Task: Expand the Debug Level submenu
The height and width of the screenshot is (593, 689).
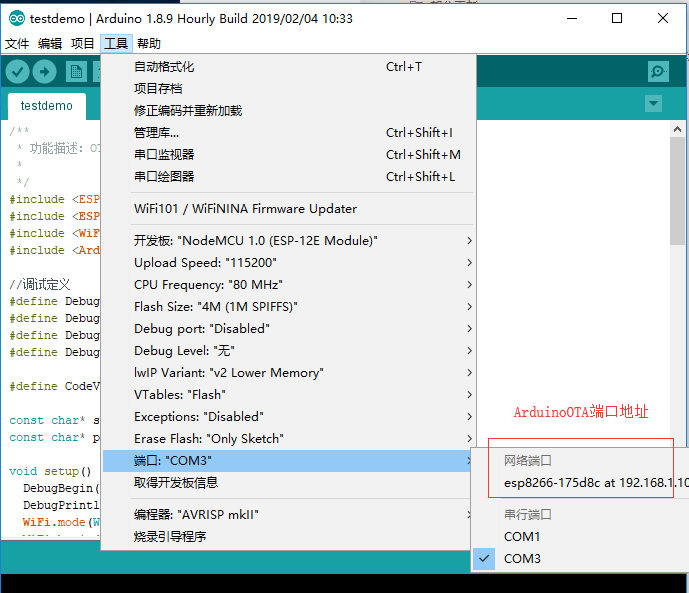Action: point(288,351)
